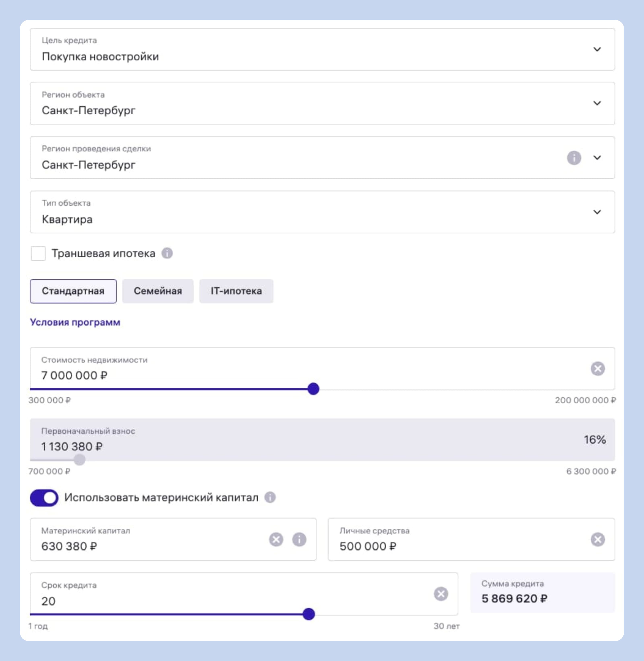Open the Условия программ link
The image size is (644, 661).
75,322
